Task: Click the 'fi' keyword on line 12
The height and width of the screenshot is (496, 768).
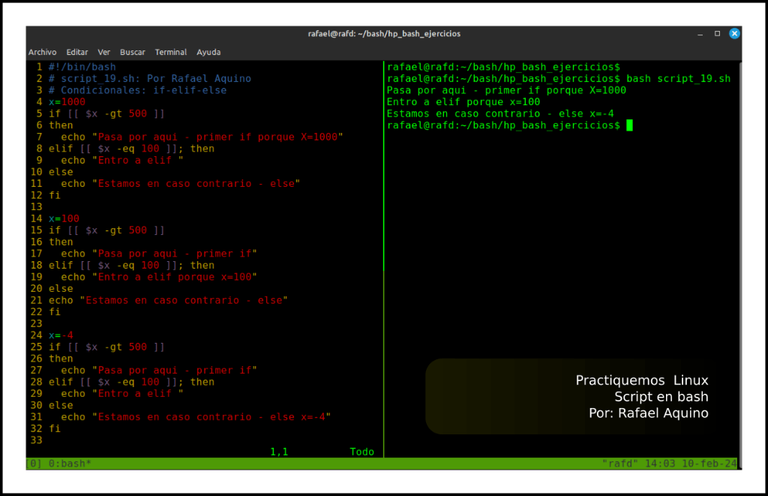Action: (x=54, y=195)
